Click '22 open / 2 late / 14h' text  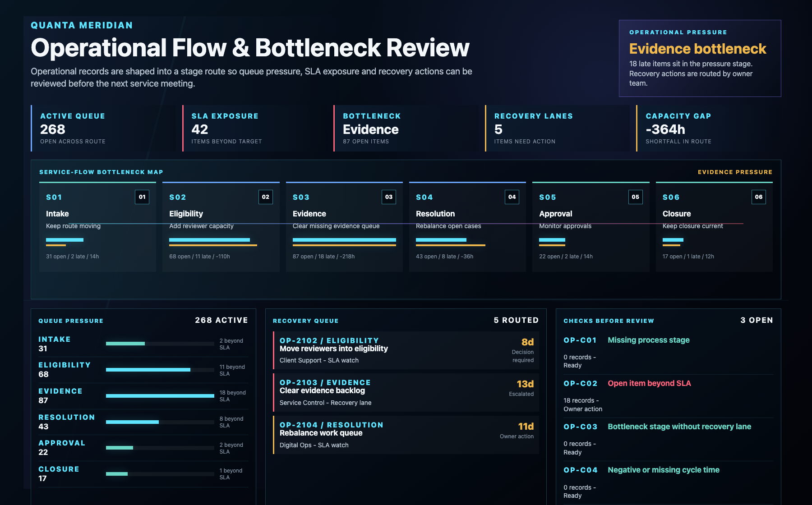point(566,257)
